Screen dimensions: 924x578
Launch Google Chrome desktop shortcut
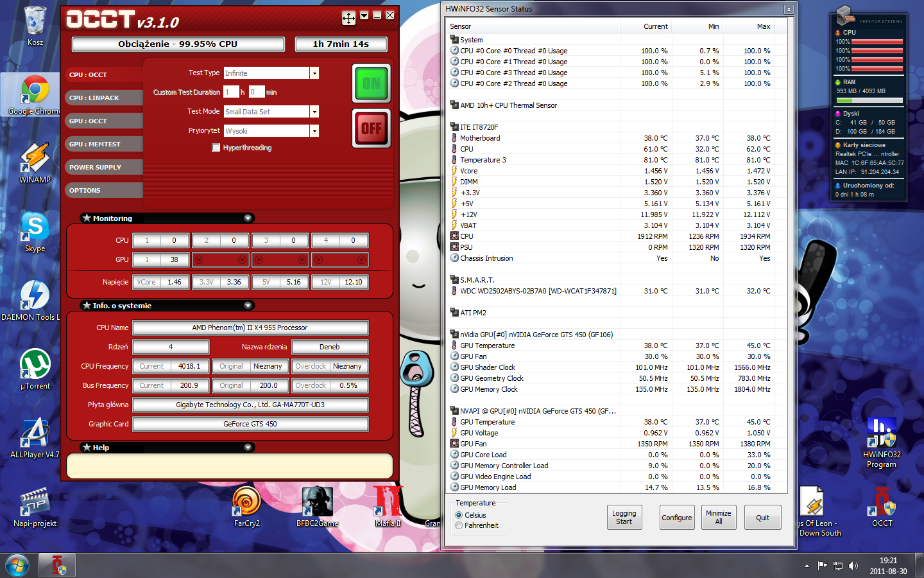[x=35, y=95]
